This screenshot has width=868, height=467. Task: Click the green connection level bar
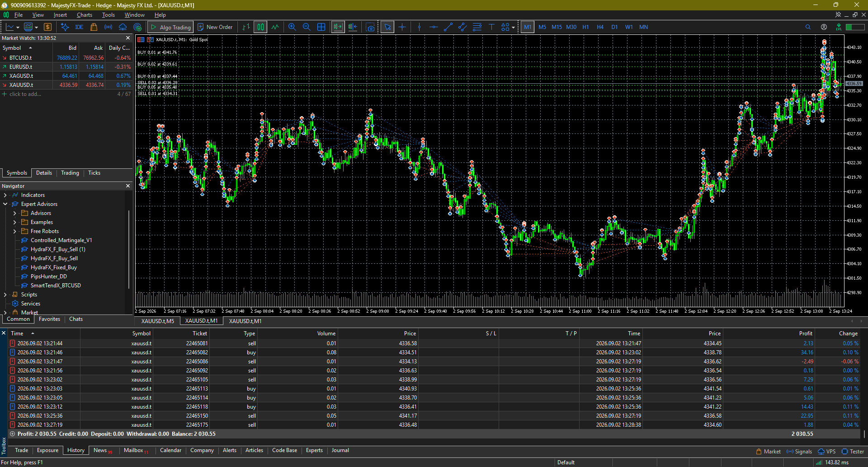(x=855, y=27)
